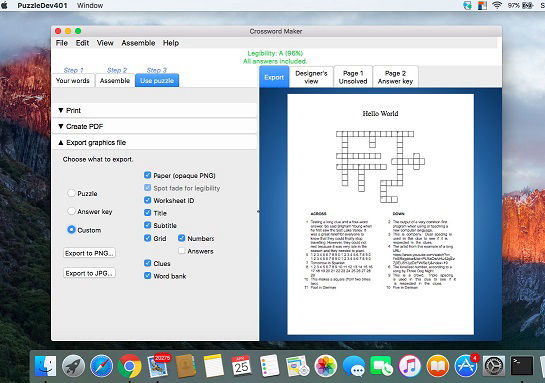Open Page 2 Answer key tab

(x=395, y=77)
